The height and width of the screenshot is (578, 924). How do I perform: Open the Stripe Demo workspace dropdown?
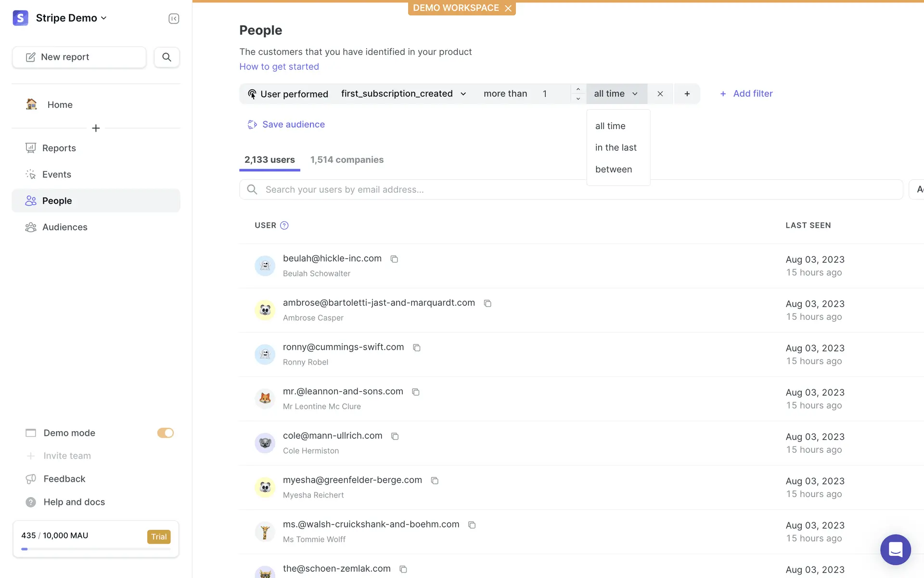(x=71, y=18)
